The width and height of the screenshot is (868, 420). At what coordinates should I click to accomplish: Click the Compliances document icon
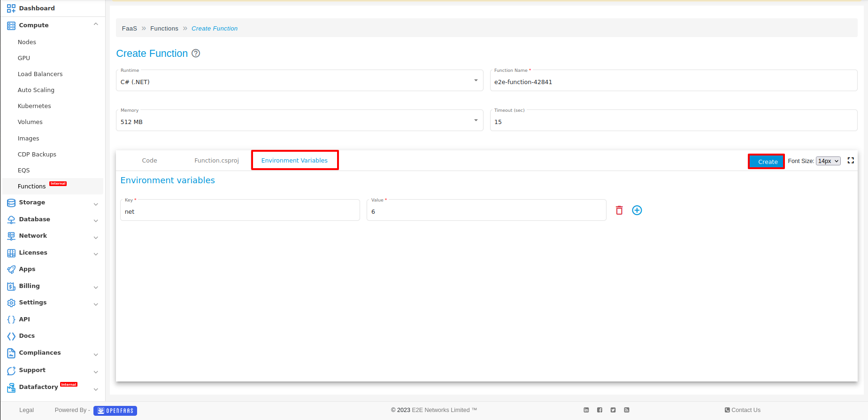pyautogui.click(x=11, y=353)
